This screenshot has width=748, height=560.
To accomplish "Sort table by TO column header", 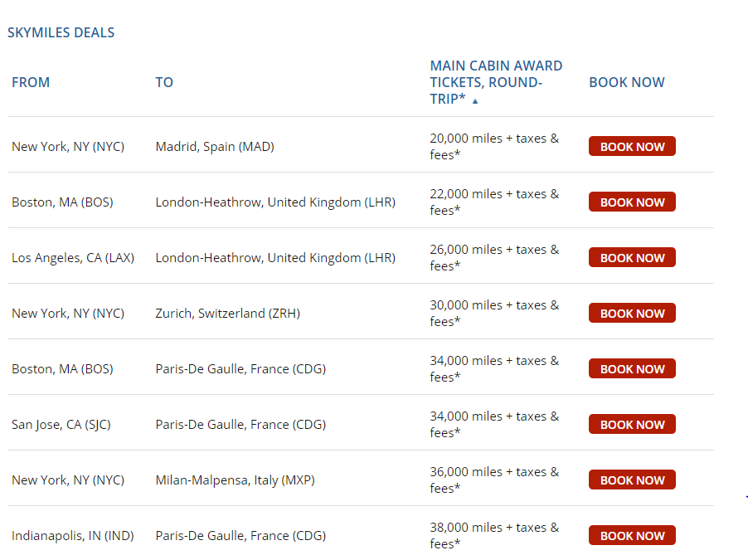I will (164, 82).
